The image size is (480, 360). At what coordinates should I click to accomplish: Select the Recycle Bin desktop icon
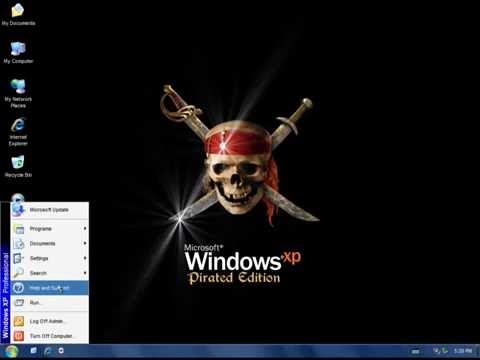pyautogui.click(x=18, y=166)
